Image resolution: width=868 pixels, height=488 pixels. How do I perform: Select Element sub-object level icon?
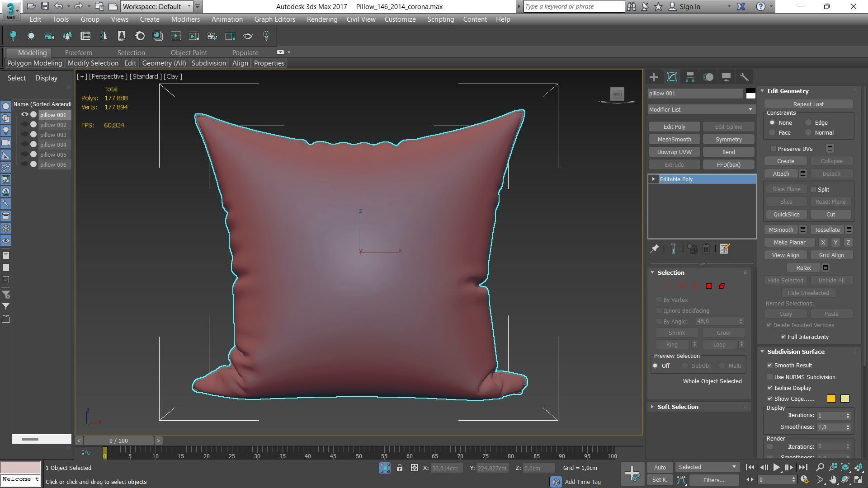(722, 286)
